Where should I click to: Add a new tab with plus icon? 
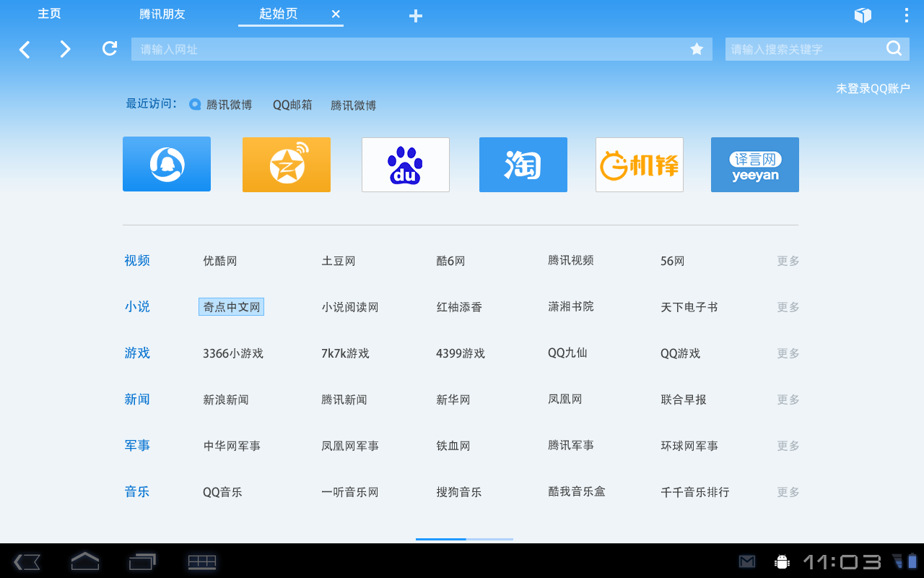[x=415, y=16]
